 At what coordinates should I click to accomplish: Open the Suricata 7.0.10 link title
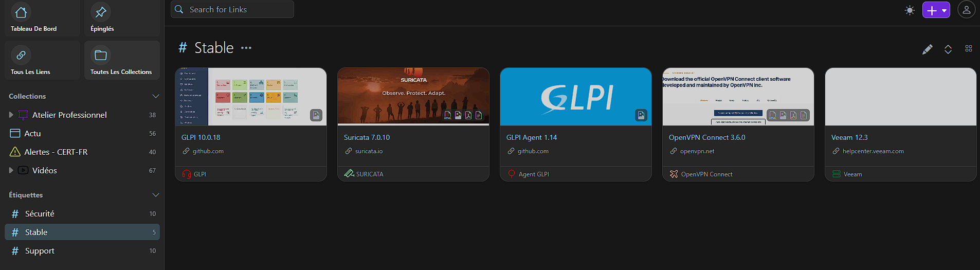(x=367, y=137)
